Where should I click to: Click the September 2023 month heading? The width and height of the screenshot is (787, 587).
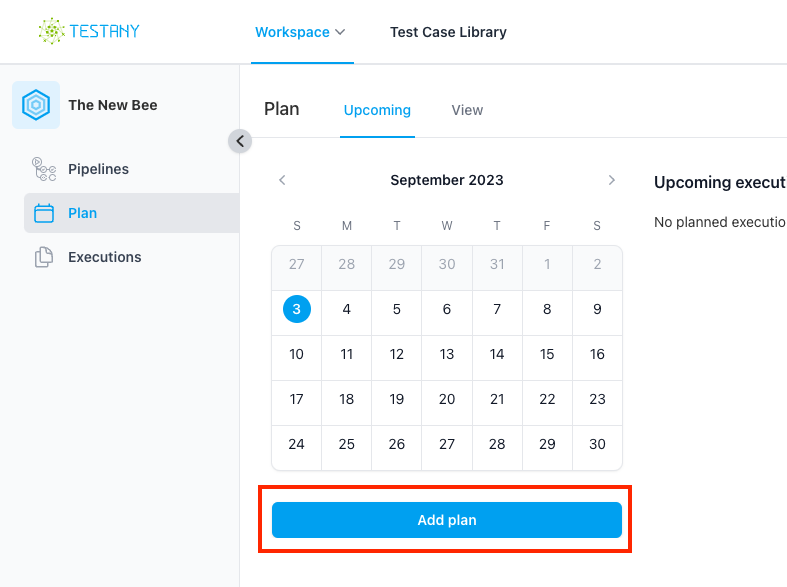pyautogui.click(x=447, y=180)
